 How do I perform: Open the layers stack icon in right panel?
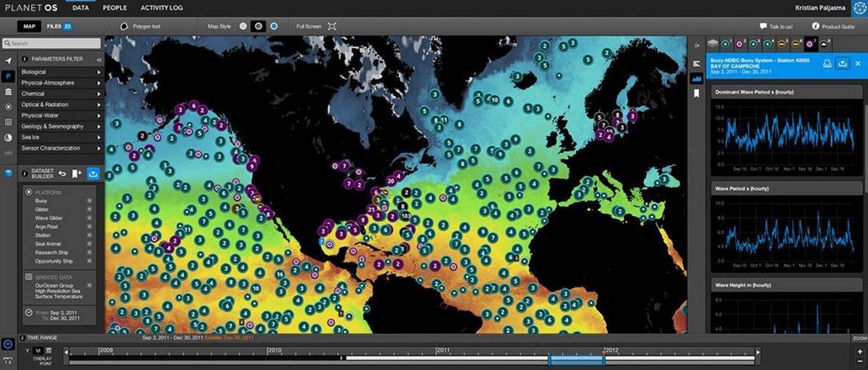click(712, 43)
